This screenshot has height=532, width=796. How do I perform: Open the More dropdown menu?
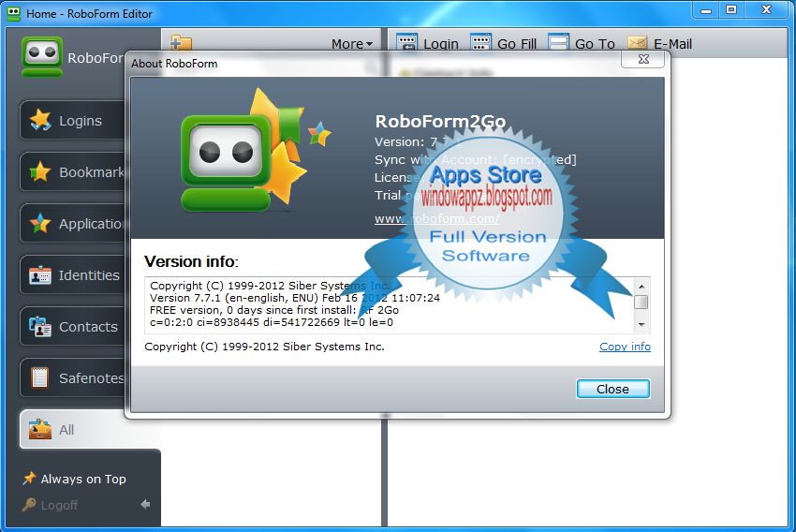[x=352, y=44]
